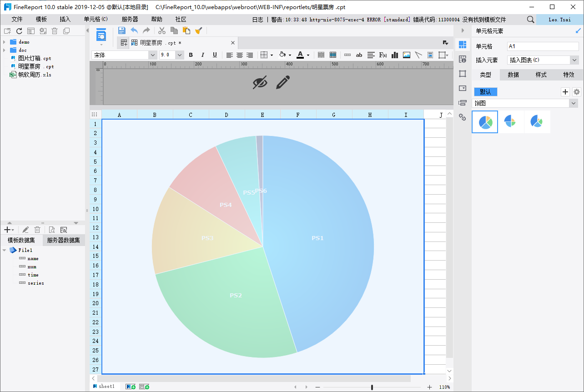Select the first pie chart thumbnail

(x=485, y=122)
